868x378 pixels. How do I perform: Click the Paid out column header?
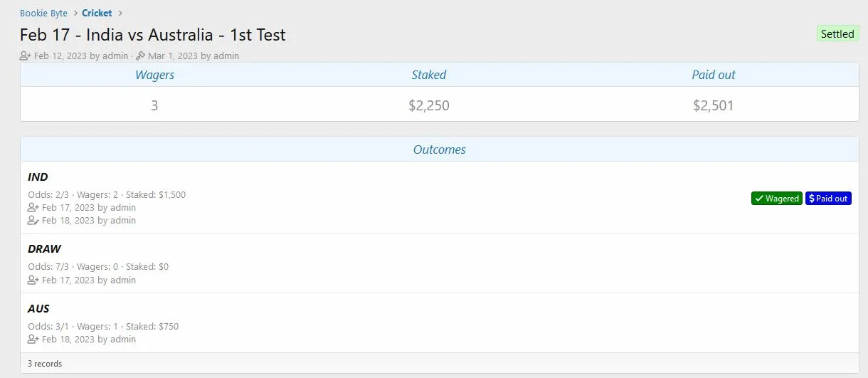(x=714, y=75)
